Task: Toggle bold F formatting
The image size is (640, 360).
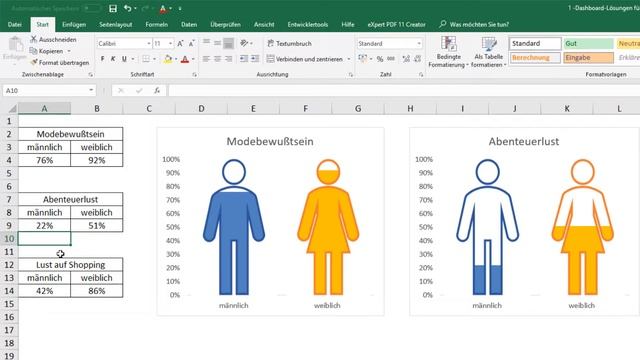Action: [x=102, y=59]
